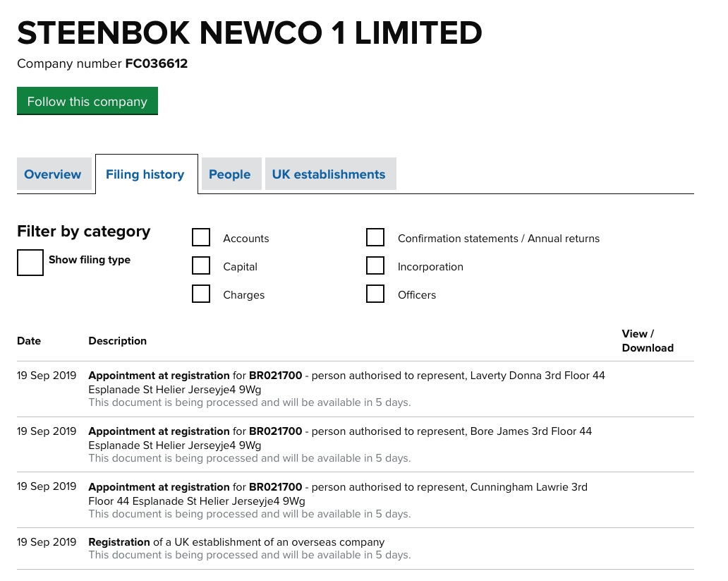Switch to the Overview tab

pos(53,174)
